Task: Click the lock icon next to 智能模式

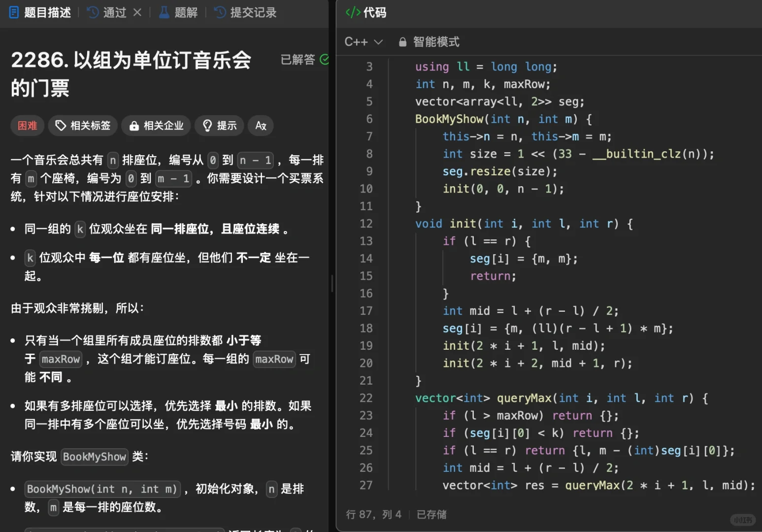Action: click(x=402, y=42)
